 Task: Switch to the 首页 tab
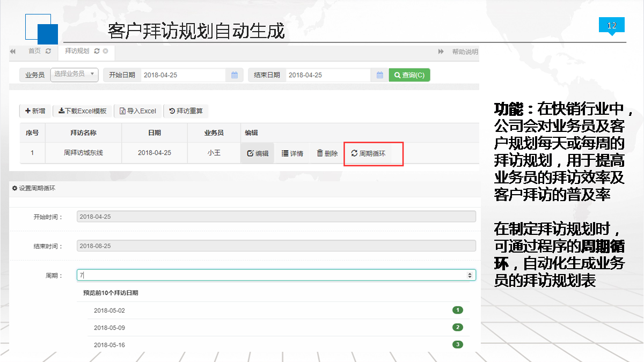(x=34, y=51)
